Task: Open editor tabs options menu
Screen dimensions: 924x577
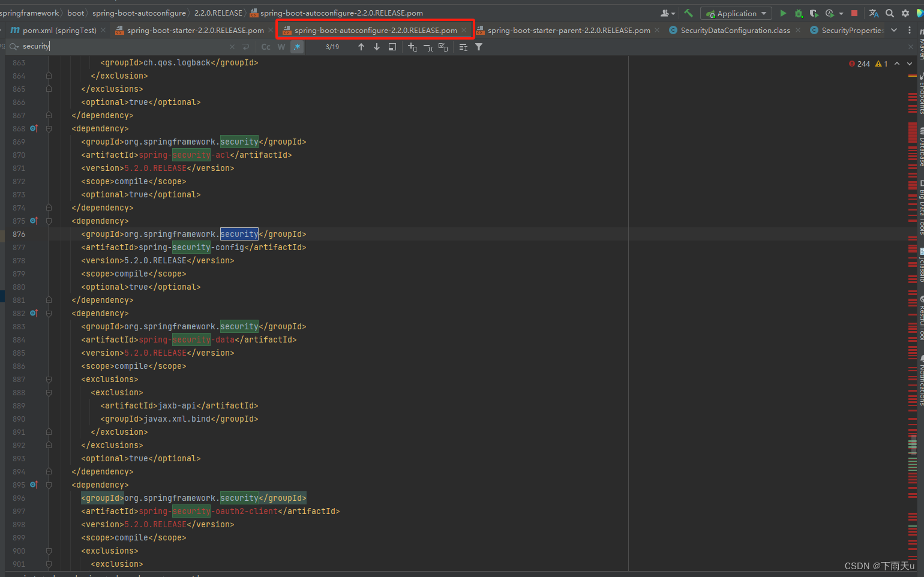Action: pyautogui.click(x=910, y=30)
